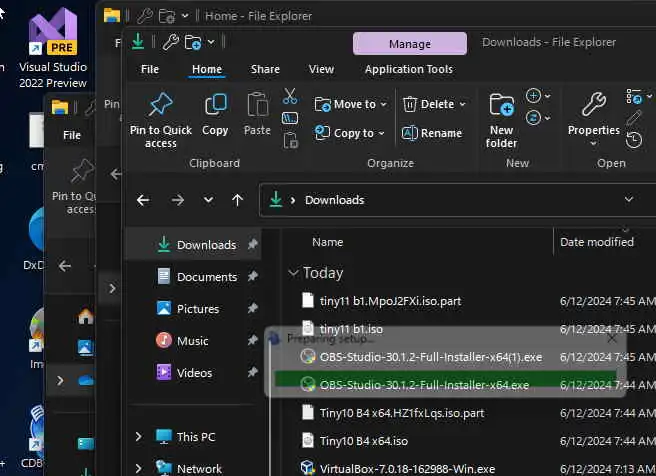Create a New folder
Viewport: 656px width, 476px height.
point(501,120)
